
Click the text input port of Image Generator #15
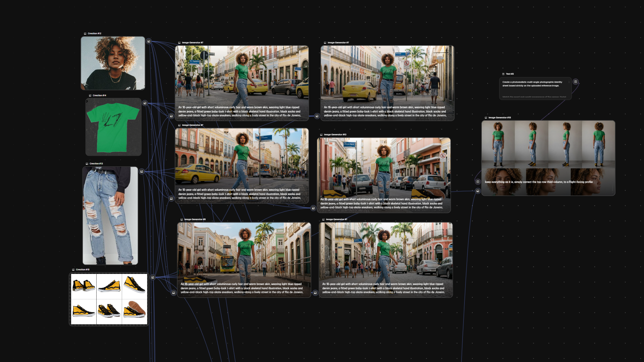478,182
